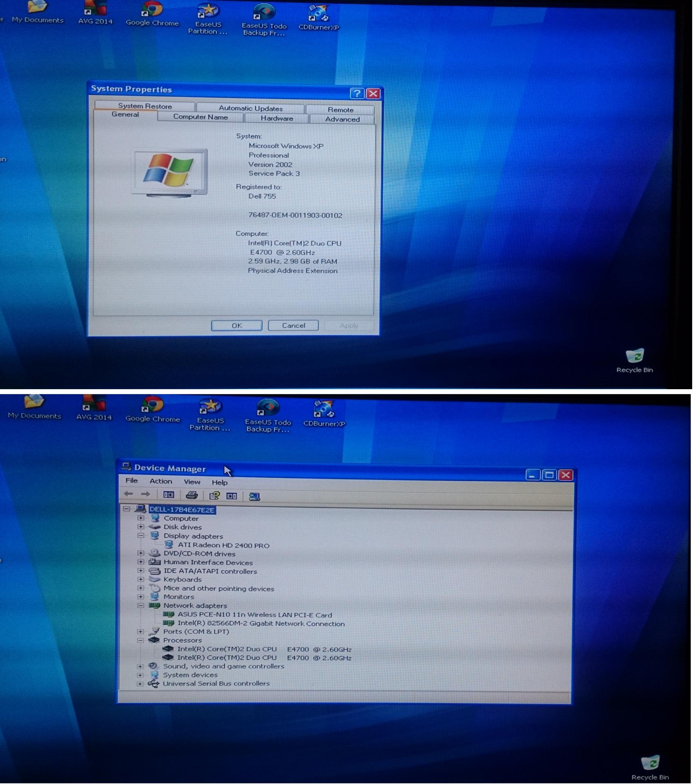Open the Automatic Updates tab
This screenshot has width=695, height=784.
(250, 108)
